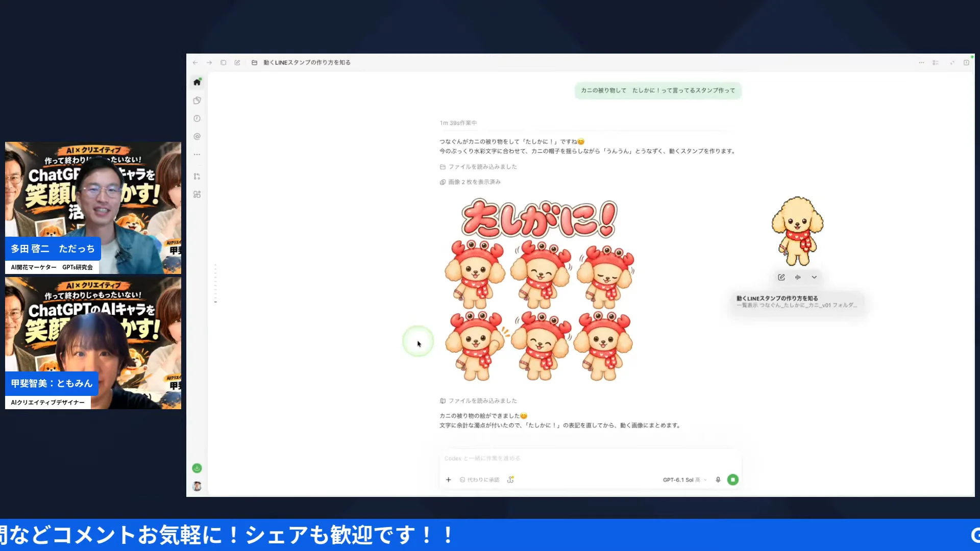
Task: Go back with the left arrow icon
Action: click(x=195, y=62)
